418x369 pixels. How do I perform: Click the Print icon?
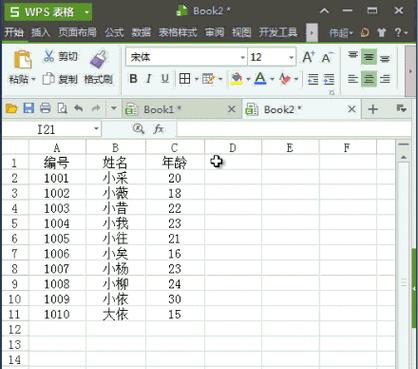(x=45, y=108)
